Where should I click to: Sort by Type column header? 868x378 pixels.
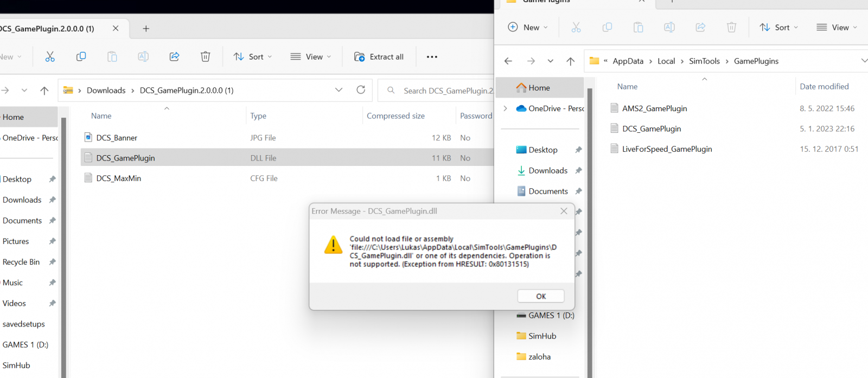(x=258, y=116)
